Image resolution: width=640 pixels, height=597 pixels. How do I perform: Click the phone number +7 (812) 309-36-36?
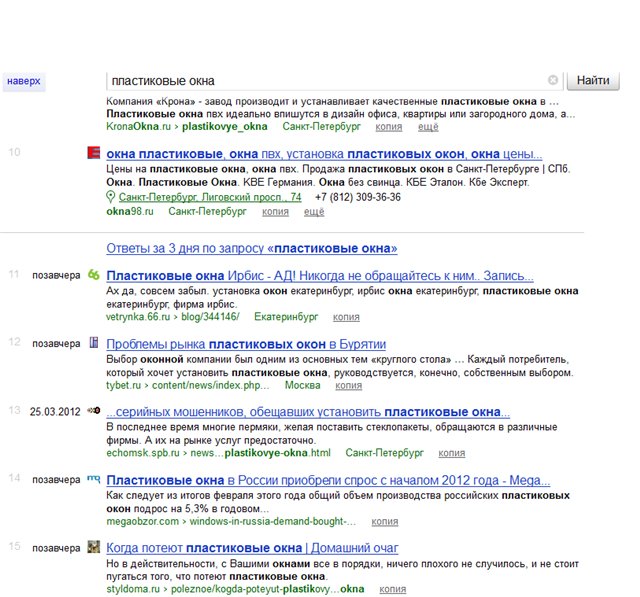pyautogui.click(x=358, y=198)
